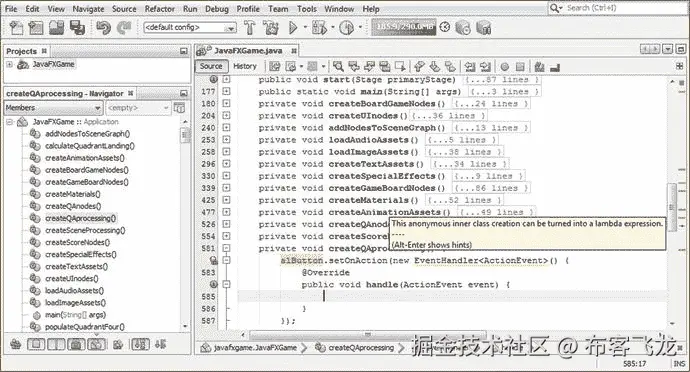690x372 pixels.
Task: Open the Refactor menu
Action: tap(159, 9)
